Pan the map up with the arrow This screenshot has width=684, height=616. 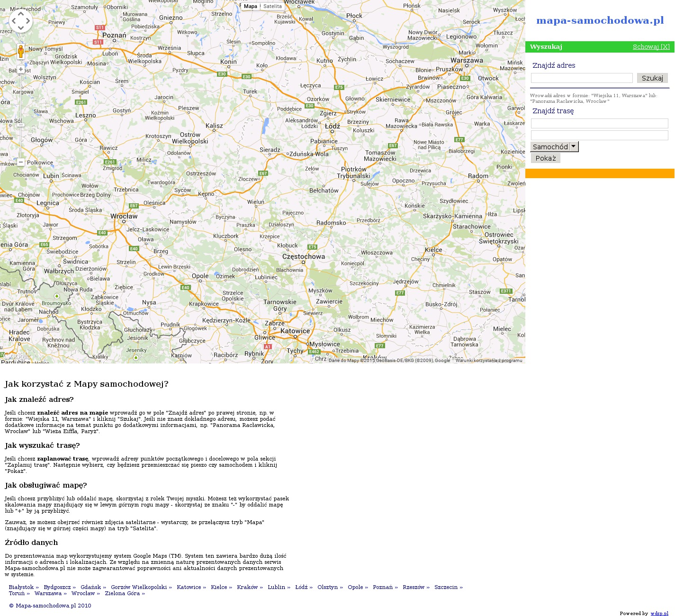click(x=21, y=15)
